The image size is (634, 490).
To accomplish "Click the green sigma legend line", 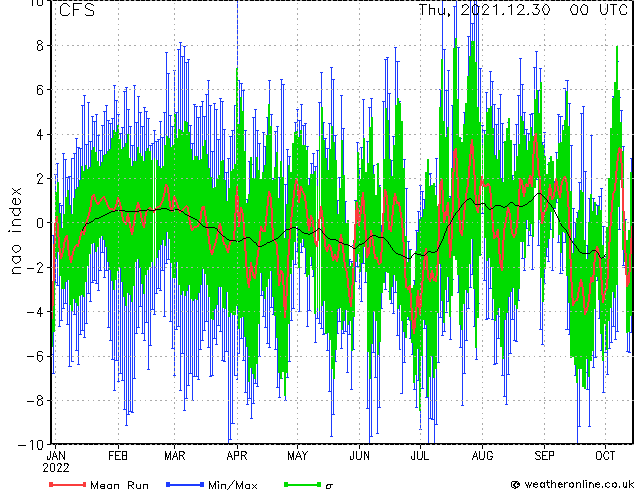I will [303, 484].
